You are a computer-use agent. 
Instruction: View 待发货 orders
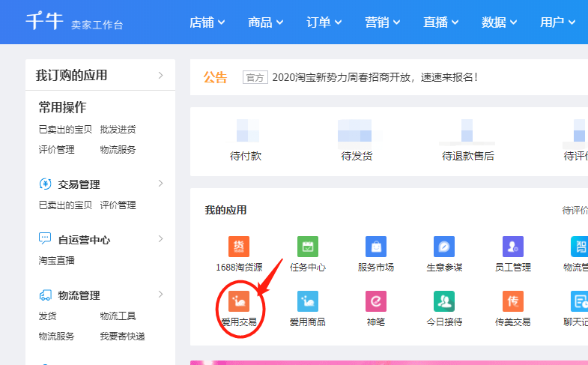click(x=357, y=156)
